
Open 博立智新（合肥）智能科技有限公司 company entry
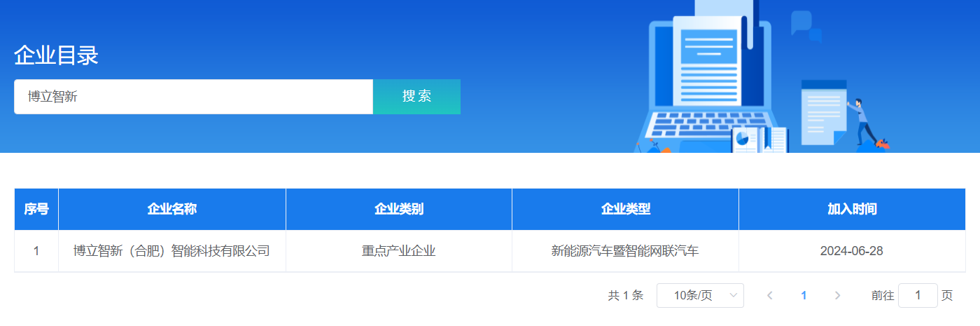[x=171, y=251]
